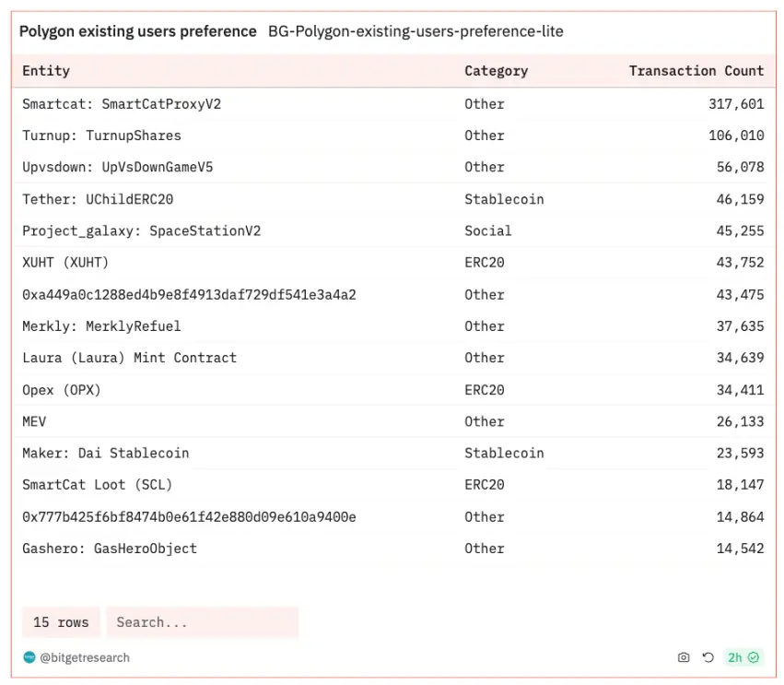Screen dimensions: 784x685
Task: Sort by Category column header
Action: (496, 71)
